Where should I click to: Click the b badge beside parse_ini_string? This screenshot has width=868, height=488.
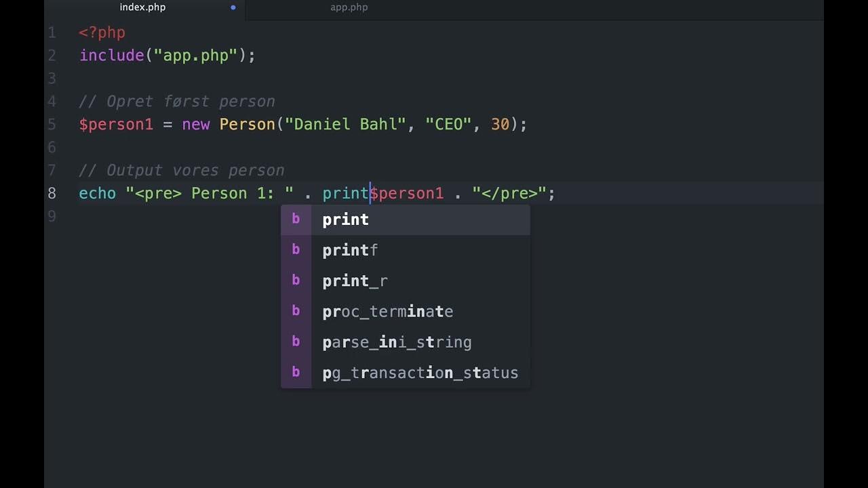click(296, 342)
